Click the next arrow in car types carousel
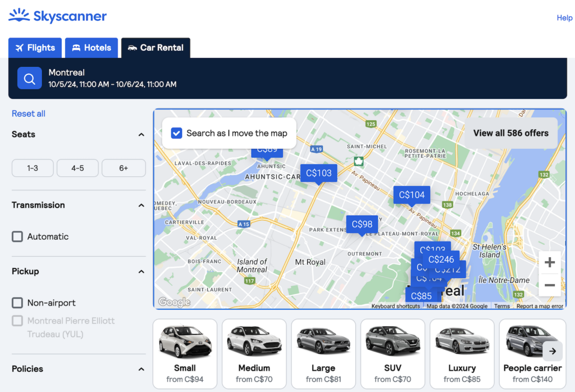The height and width of the screenshot is (392, 575). tap(553, 351)
